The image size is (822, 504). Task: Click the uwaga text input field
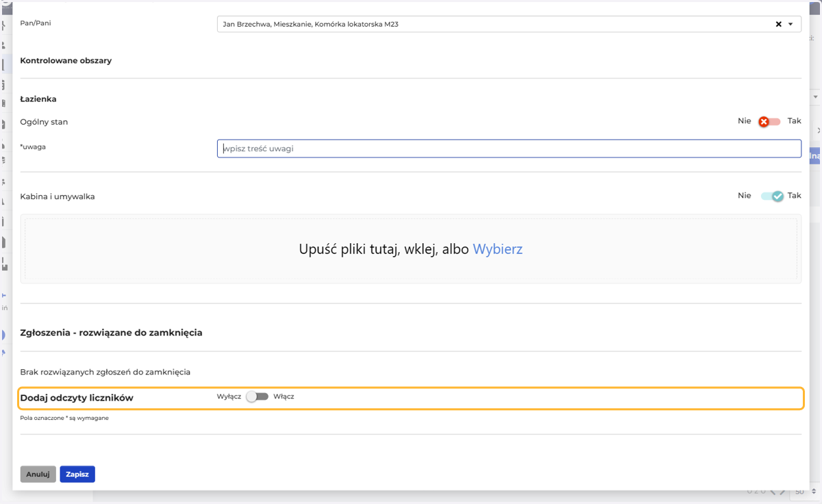pos(509,149)
